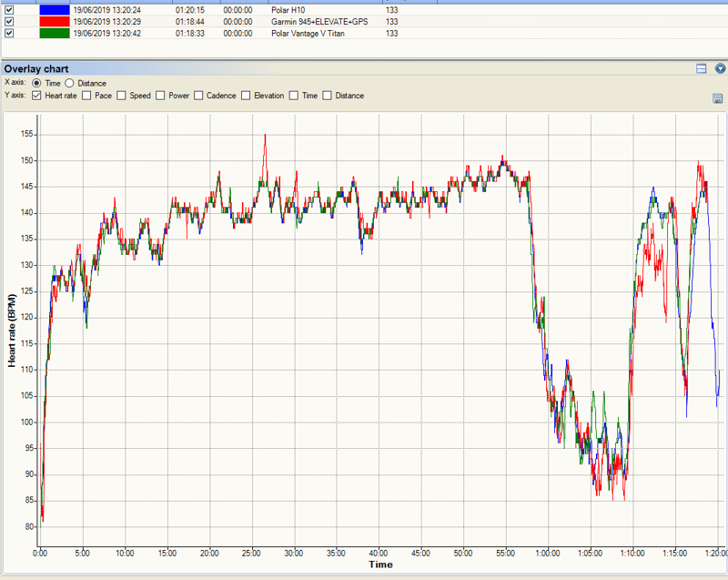Click the Time axis title below chart
Image resolution: width=728 pixels, height=580 pixels.
(x=380, y=565)
